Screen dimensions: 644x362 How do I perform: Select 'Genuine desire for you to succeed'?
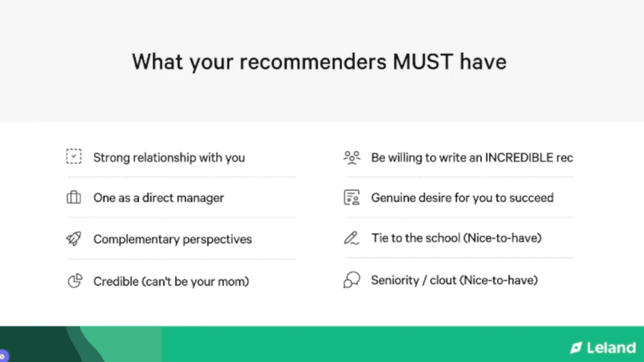pyautogui.click(x=462, y=198)
